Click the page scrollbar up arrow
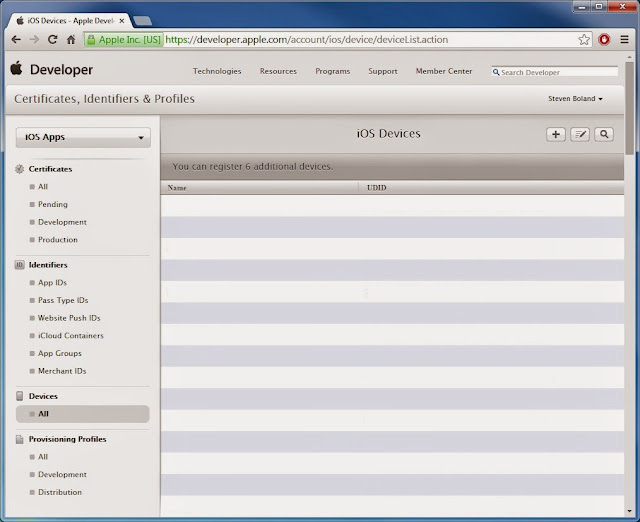 [x=629, y=57]
